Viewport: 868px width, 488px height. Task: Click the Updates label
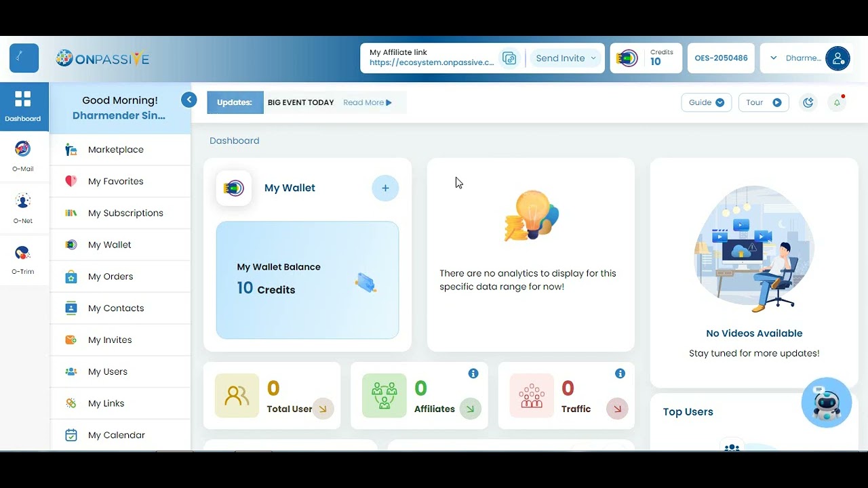click(235, 102)
